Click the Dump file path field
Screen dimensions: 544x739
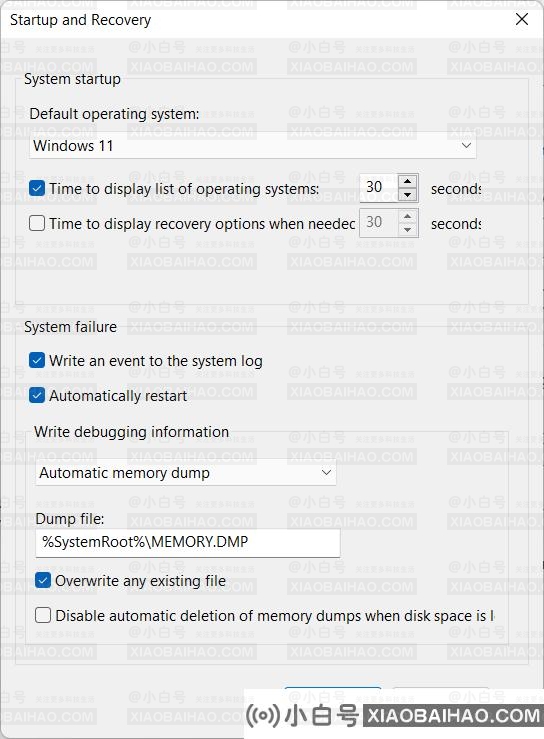[x=188, y=542]
